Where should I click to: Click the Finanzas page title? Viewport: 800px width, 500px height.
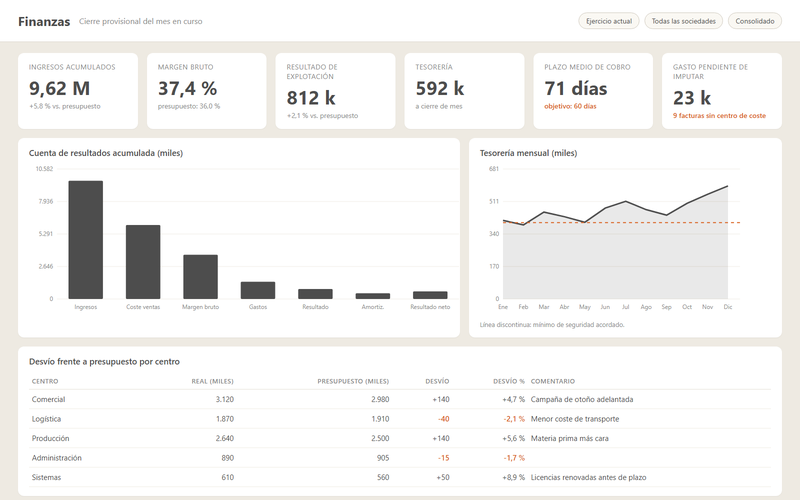[44, 21]
